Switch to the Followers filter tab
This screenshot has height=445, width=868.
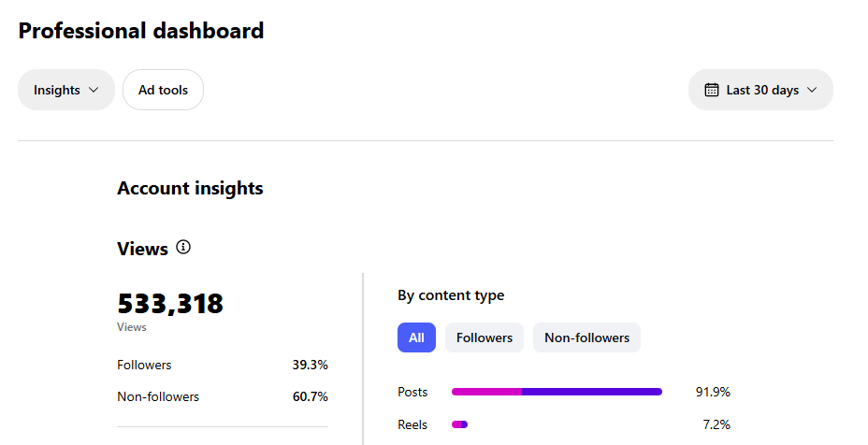pos(484,337)
